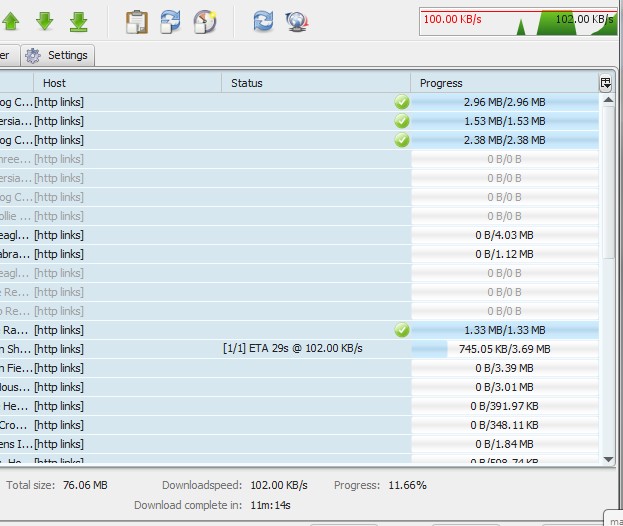Select the '[1/1] ETA 29s @ 102.00 KB/s' status
The width and height of the screenshot is (623, 526).
pos(293,348)
